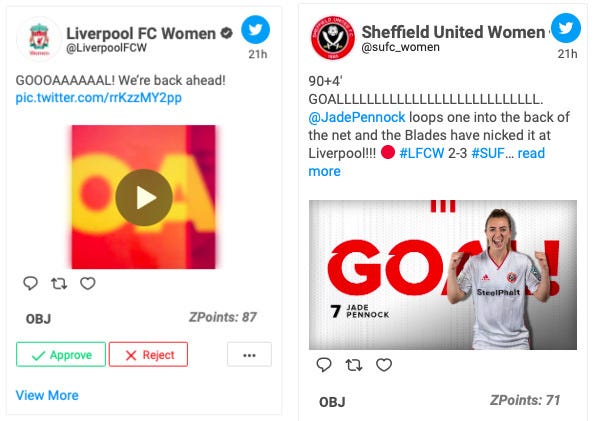Click the Twitter bird icon on Liverpool post
The image size is (594, 421).
[255, 30]
